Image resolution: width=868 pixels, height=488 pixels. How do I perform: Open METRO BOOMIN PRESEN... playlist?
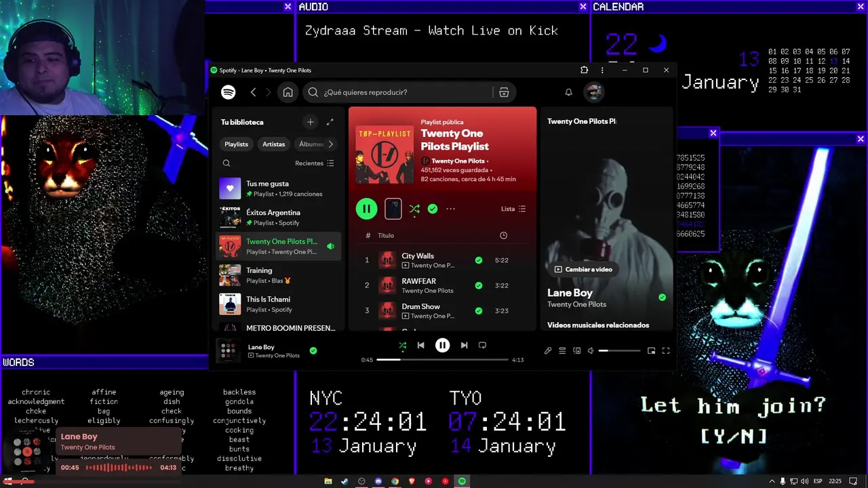tap(279, 327)
